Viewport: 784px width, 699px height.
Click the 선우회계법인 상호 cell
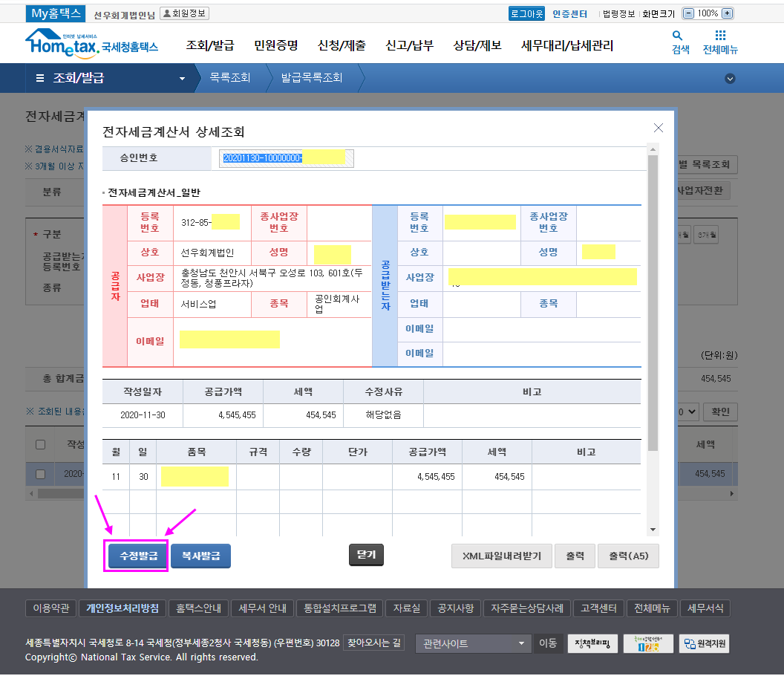(212, 253)
